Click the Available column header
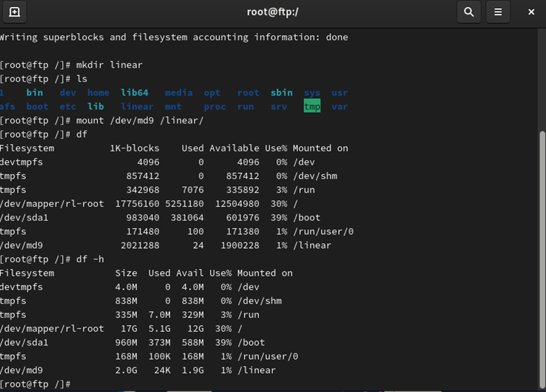The image size is (546, 392). coord(234,148)
